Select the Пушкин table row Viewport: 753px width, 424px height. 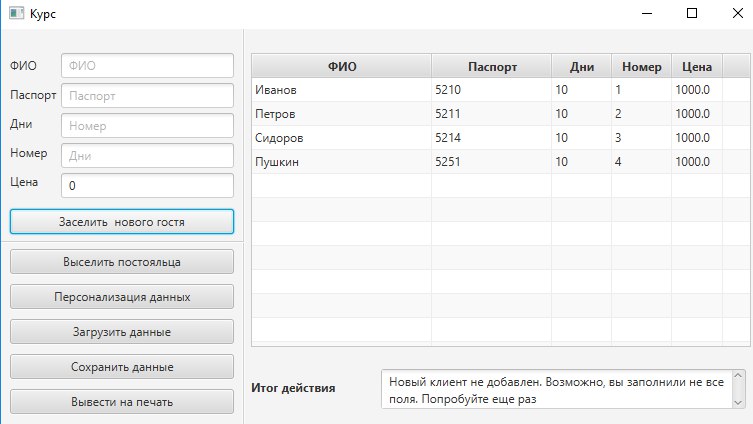click(500, 162)
